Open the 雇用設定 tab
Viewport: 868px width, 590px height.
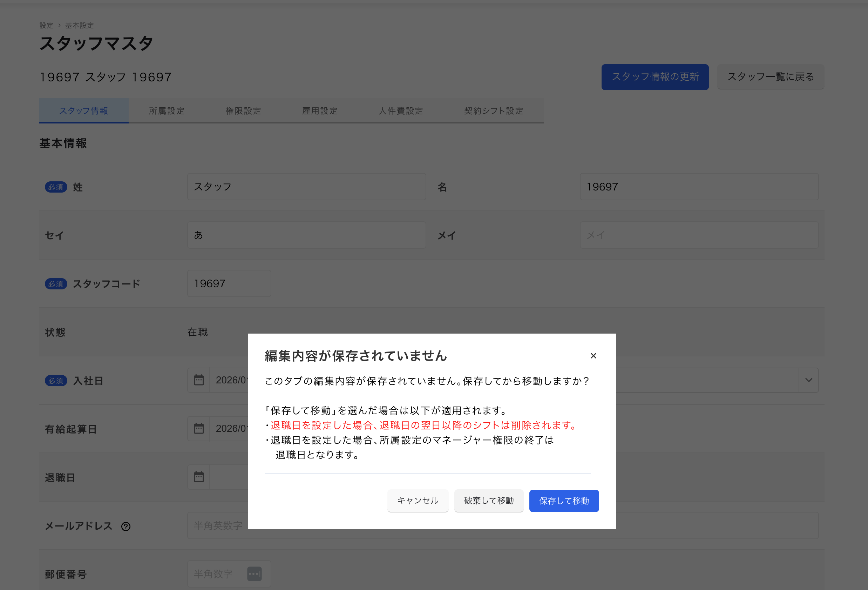[x=320, y=110]
